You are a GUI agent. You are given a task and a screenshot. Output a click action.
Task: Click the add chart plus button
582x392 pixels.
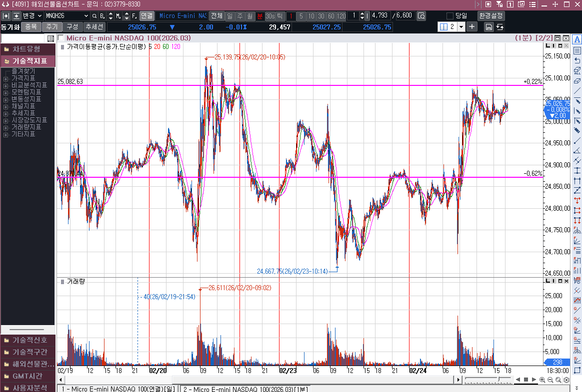[x=471, y=27]
